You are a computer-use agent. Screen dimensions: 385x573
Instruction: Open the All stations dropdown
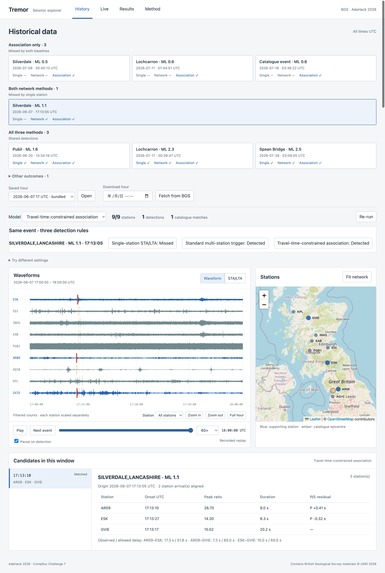(x=169, y=415)
